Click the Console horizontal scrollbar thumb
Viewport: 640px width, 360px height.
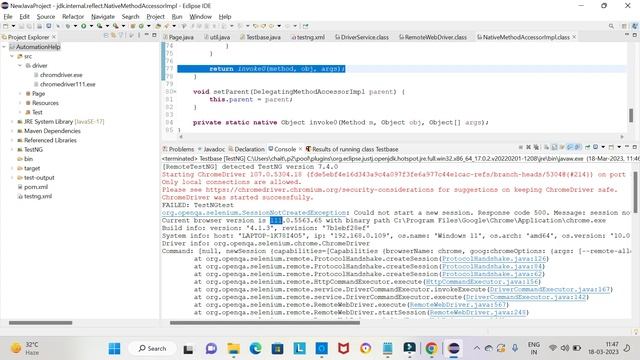coord(265,323)
